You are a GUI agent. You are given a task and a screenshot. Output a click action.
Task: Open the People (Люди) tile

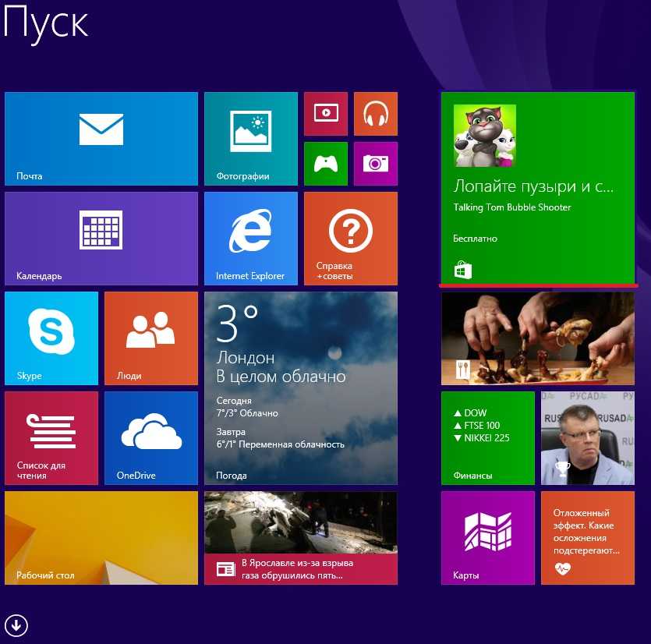pyautogui.click(x=150, y=338)
